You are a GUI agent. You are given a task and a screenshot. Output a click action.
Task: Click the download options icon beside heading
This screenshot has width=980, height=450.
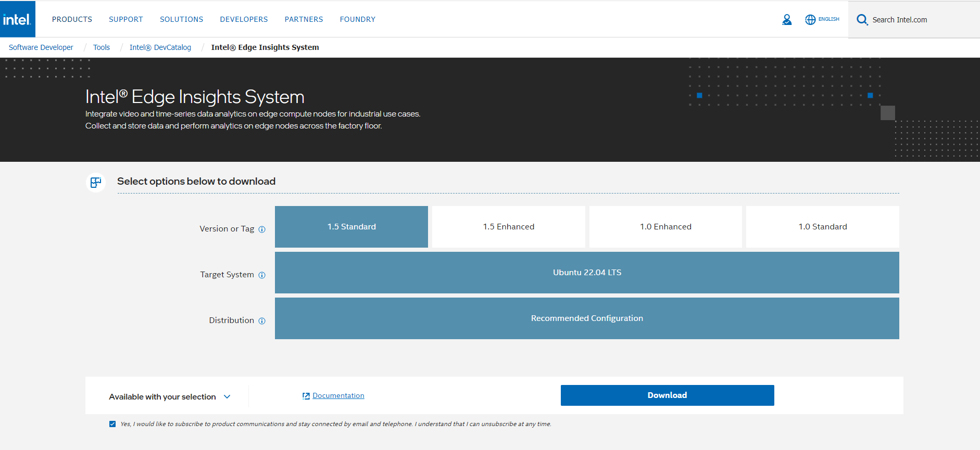96,182
